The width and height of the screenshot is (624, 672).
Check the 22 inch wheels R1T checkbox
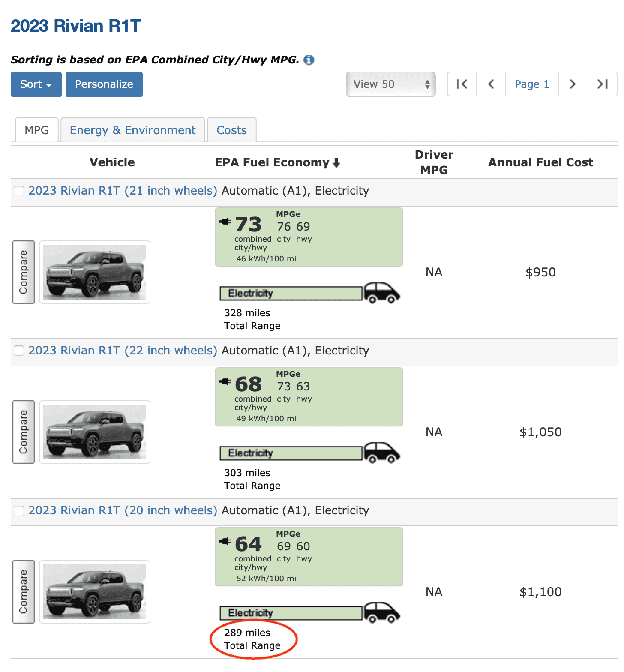click(x=19, y=351)
